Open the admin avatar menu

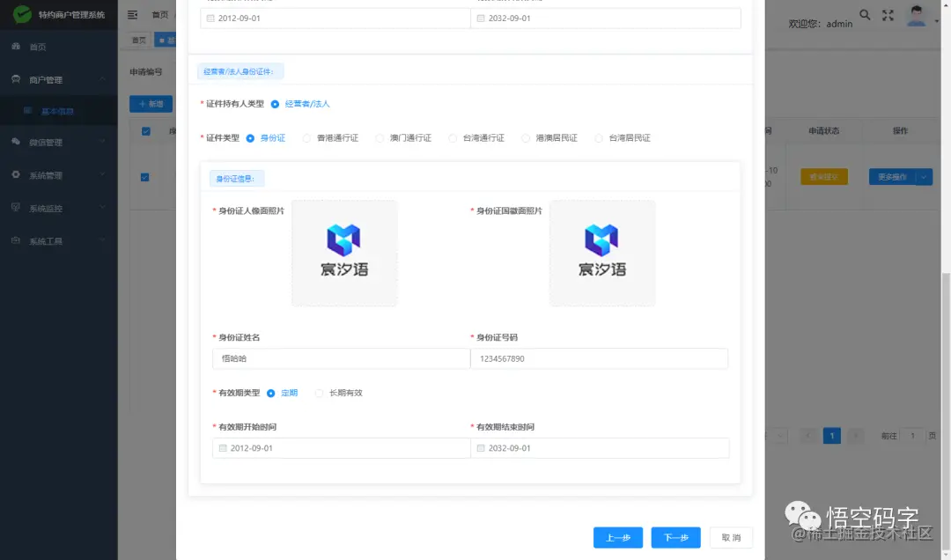pyautogui.click(x=917, y=15)
